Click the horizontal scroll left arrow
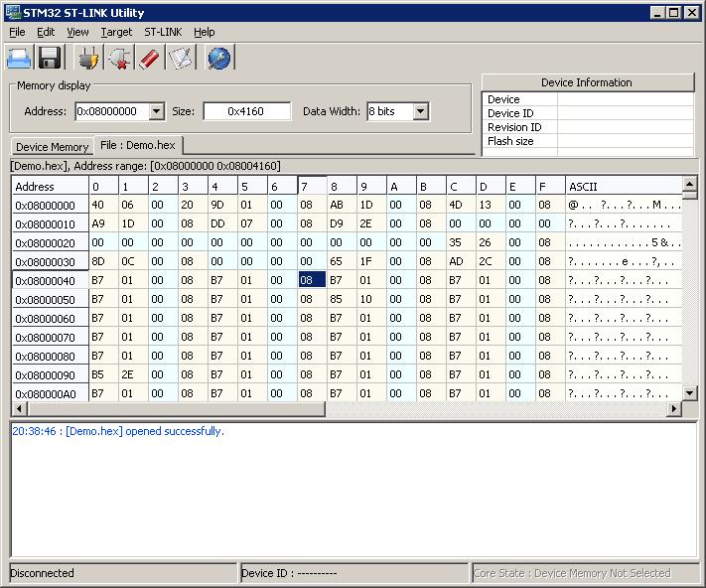The image size is (706, 588). click(19, 409)
